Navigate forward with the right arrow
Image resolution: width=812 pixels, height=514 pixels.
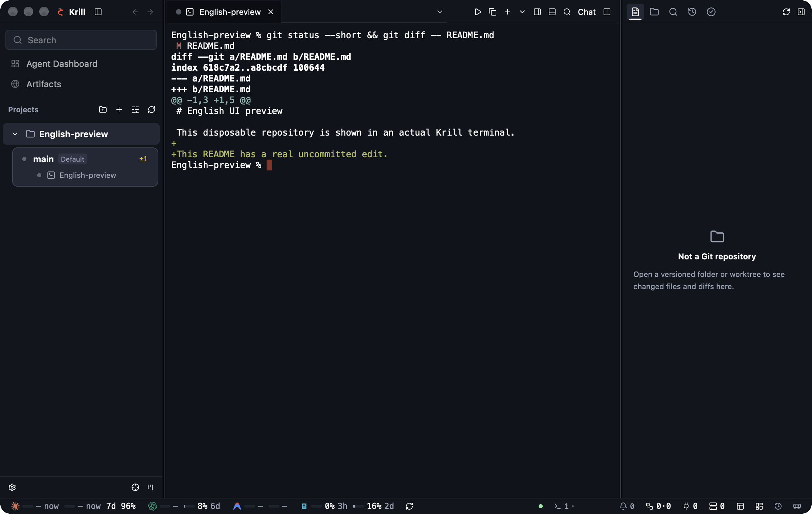pos(150,12)
